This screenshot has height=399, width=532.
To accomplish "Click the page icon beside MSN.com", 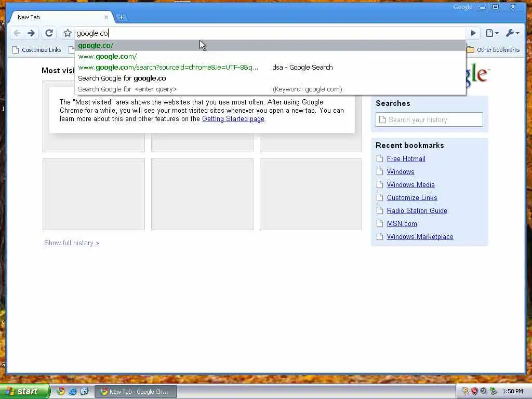I will coord(380,223).
